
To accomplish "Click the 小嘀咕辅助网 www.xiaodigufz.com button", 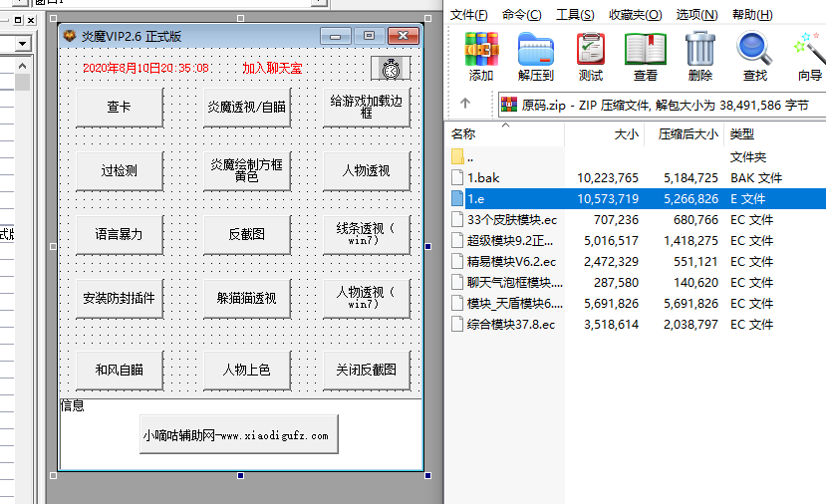I will pos(239,434).
